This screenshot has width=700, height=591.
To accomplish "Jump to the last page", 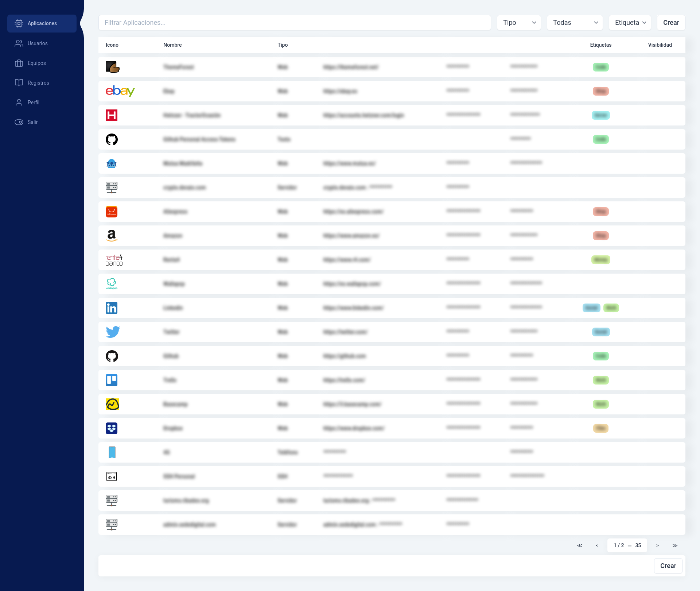I will tap(675, 545).
